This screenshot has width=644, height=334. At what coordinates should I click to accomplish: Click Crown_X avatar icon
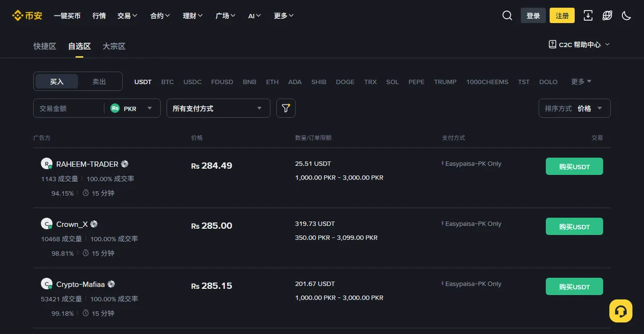tap(47, 224)
